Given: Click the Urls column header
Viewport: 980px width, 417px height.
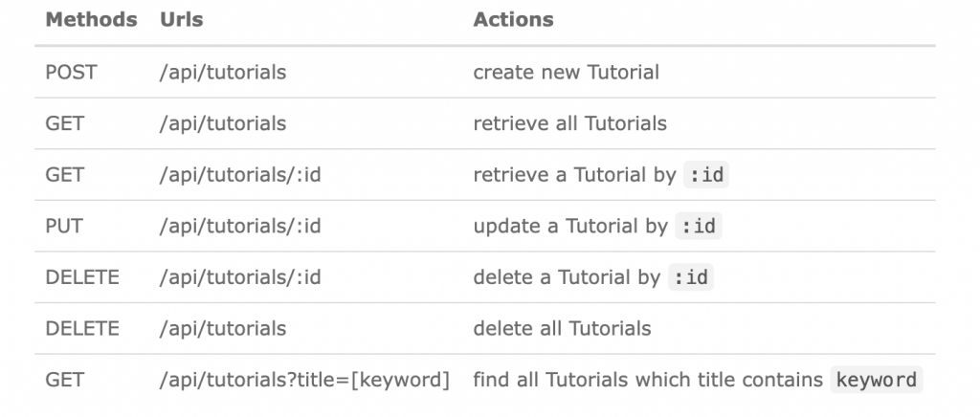Looking at the screenshot, I should click(181, 19).
